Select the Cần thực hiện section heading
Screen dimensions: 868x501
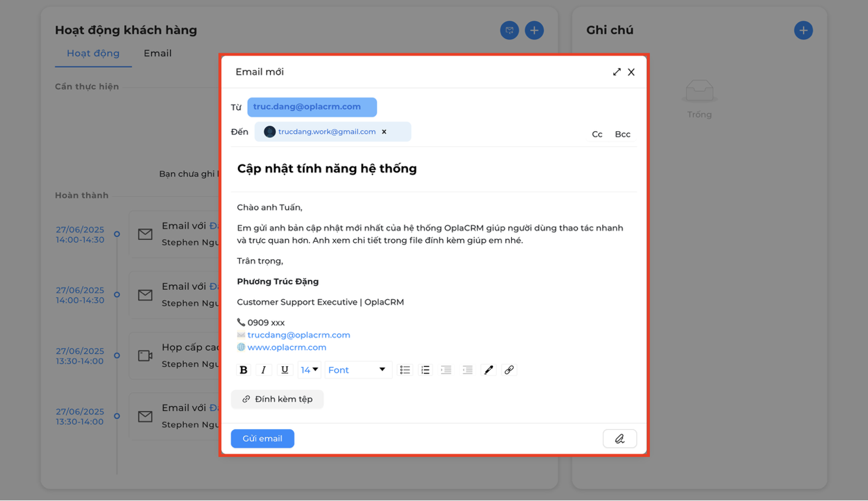pyautogui.click(x=87, y=87)
